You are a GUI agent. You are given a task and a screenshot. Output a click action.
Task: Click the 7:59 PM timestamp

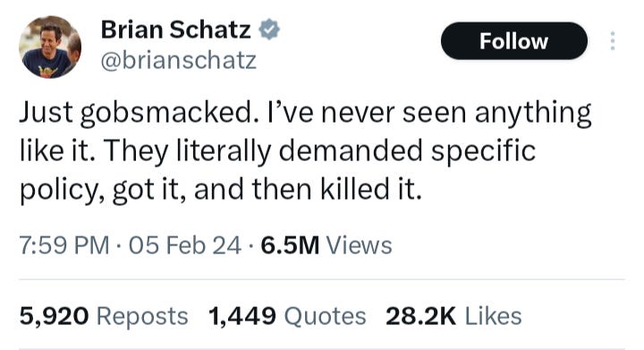coord(64,245)
